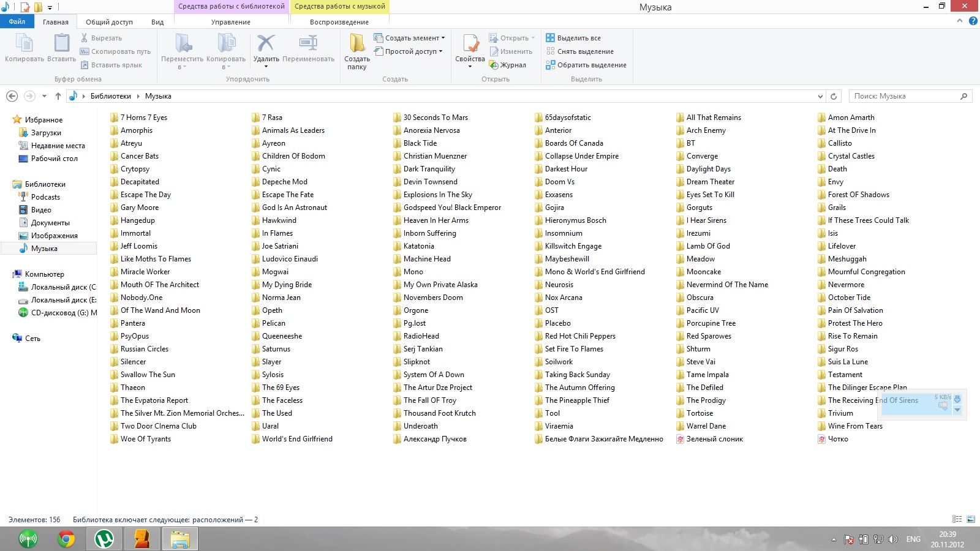Open the Удалить dropdown arrow
980x551 pixels.
(x=266, y=67)
